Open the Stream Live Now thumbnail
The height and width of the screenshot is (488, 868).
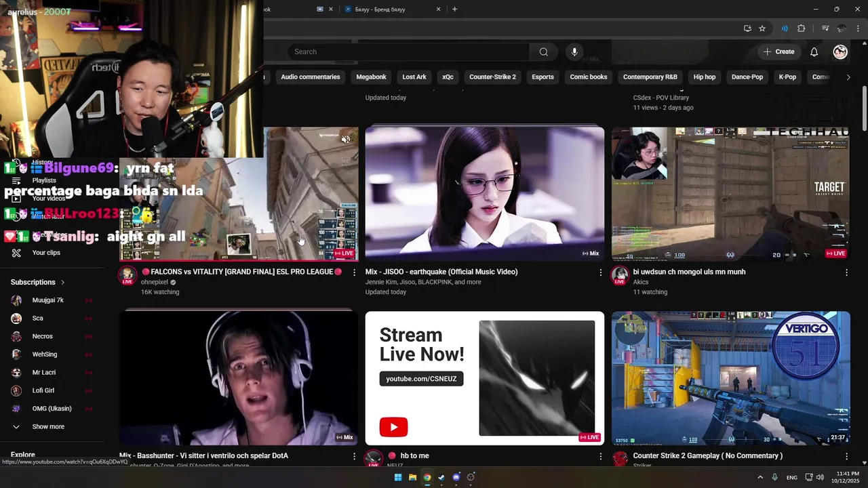point(485,378)
